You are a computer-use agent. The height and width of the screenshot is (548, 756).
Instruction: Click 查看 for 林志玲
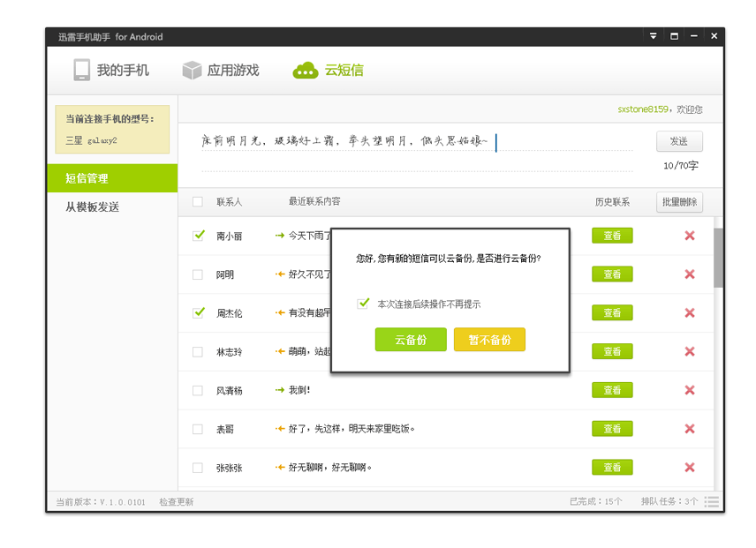tap(612, 351)
